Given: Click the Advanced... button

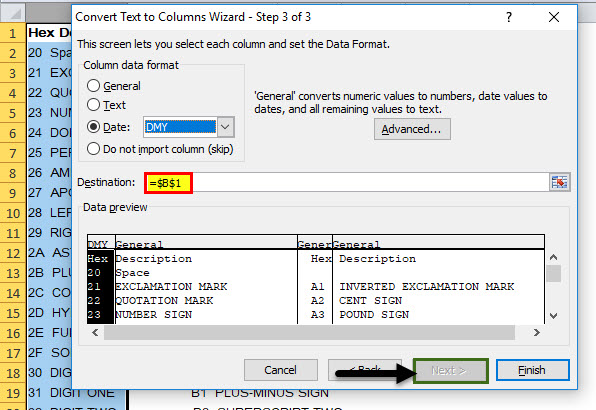Looking at the screenshot, I should [412, 129].
